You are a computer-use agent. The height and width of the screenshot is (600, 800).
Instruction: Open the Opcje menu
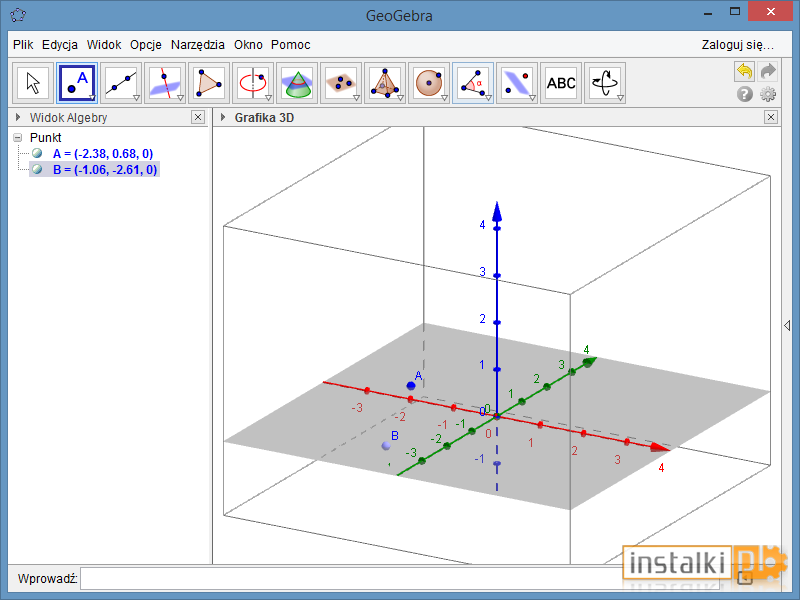[x=146, y=45]
